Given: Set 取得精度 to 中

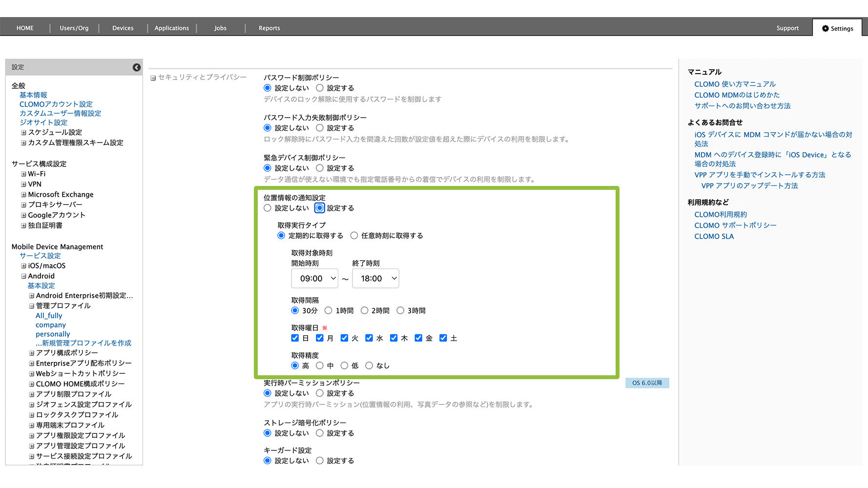Looking at the screenshot, I should 320,366.
